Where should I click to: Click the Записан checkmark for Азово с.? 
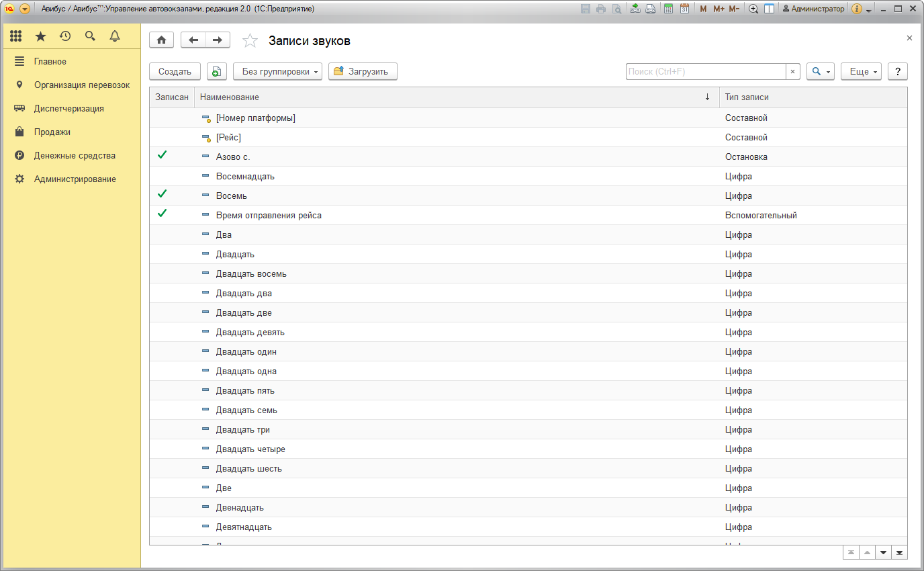tap(162, 155)
